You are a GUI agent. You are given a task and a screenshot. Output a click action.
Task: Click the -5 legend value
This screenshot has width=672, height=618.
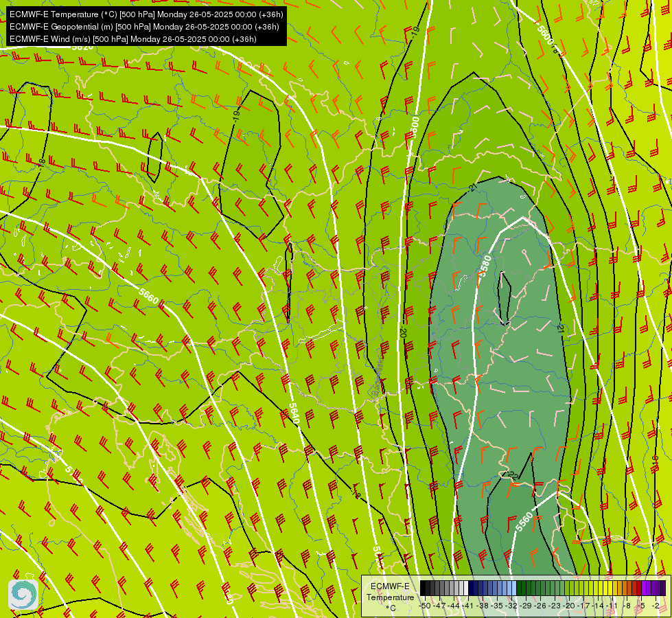(x=641, y=606)
